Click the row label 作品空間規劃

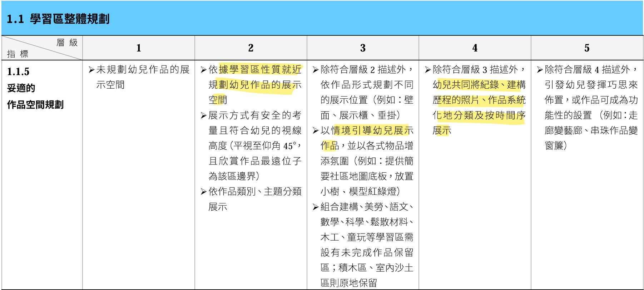click(x=35, y=105)
